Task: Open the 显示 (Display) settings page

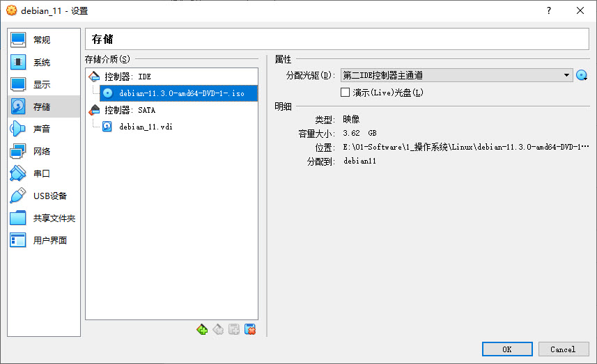Action: 44,84
